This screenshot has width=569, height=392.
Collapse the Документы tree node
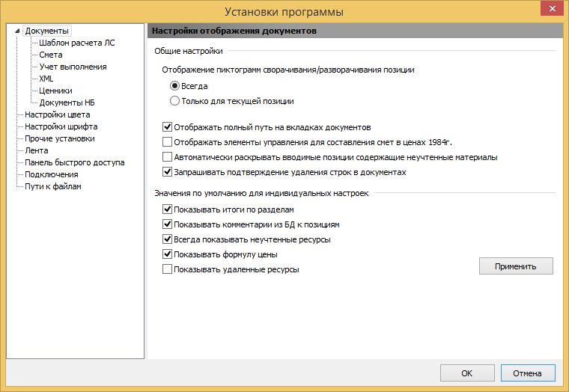point(19,31)
